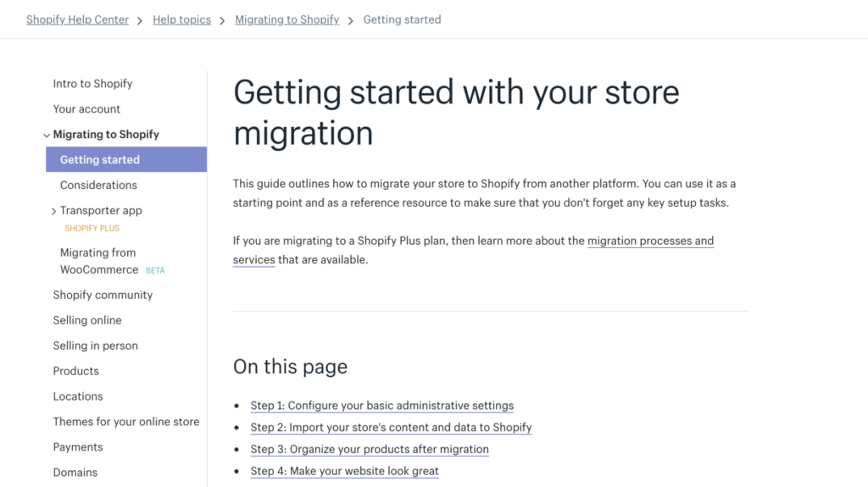The height and width of the screenshot is (487, 868).
Task: Jump to Step 4 website look link
Action: [344, 471]
